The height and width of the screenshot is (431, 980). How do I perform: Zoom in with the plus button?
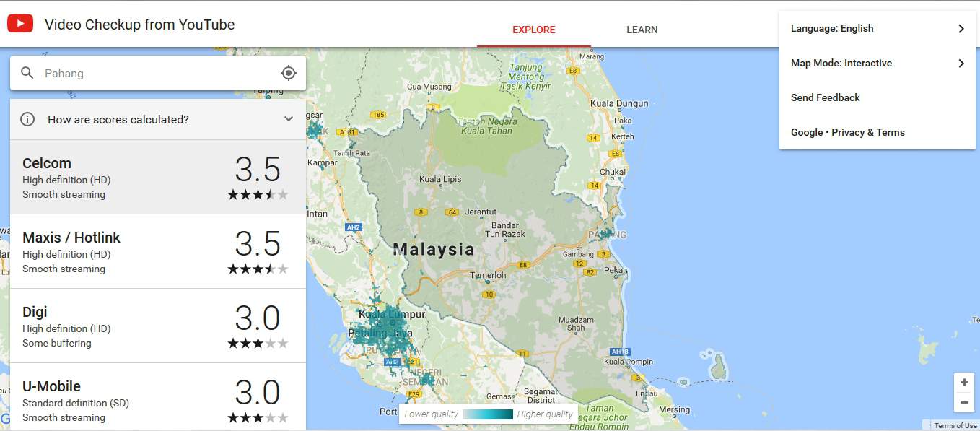click(964, 383)
